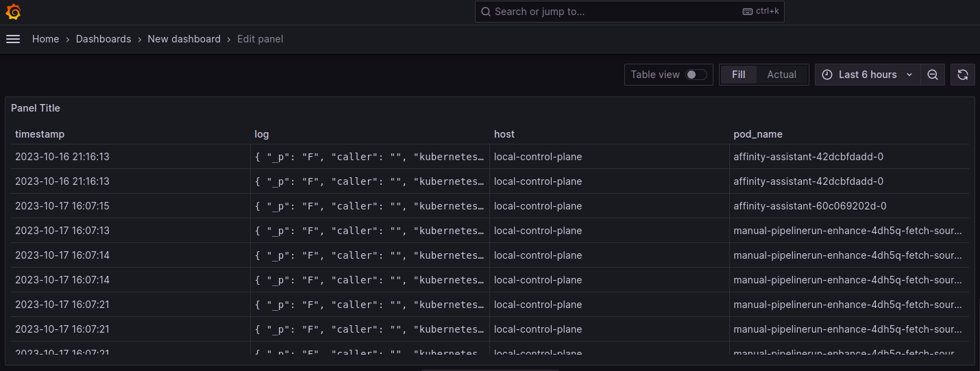The height and width of the screenshot is (371, 980).
Task: Click the pod_name column header
Action: click(x=757, y=134)
